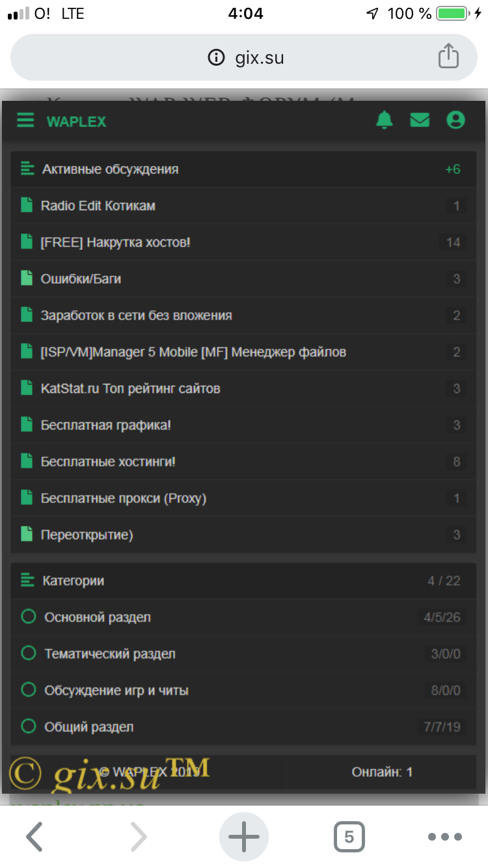
Task: Open the Radio Edit Котикам topic
Action: click(x=98, y=206)
